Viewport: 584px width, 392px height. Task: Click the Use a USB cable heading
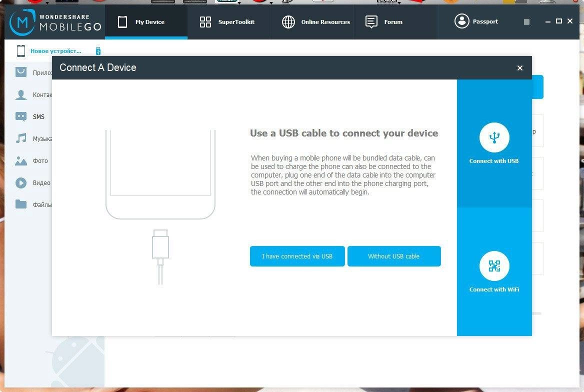click(344, 133)
